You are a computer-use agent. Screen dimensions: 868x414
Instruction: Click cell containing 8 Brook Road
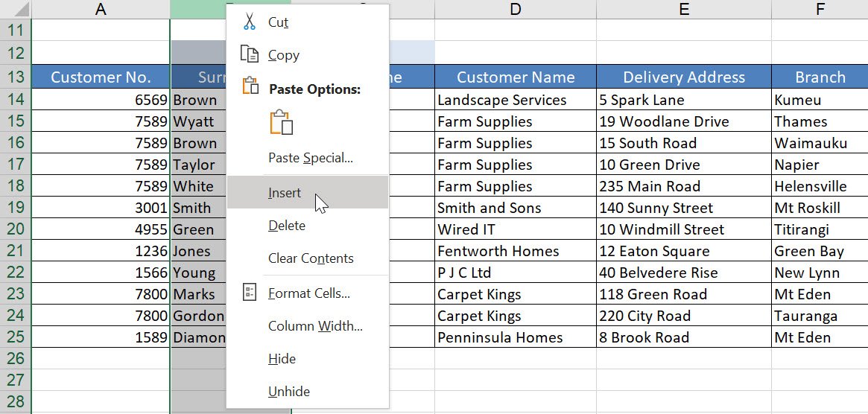coord(684,337)
